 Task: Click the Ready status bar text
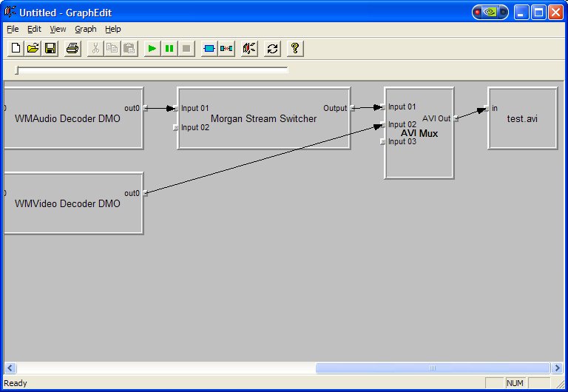(16, 383)
